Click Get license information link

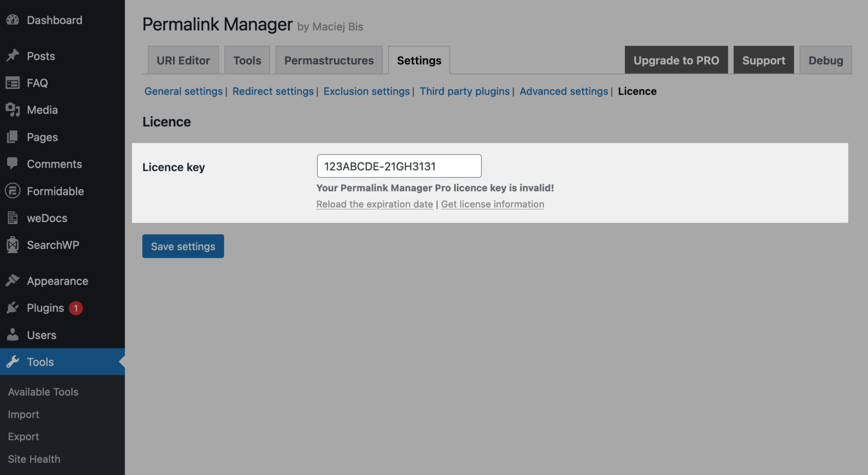pos(492,204)
